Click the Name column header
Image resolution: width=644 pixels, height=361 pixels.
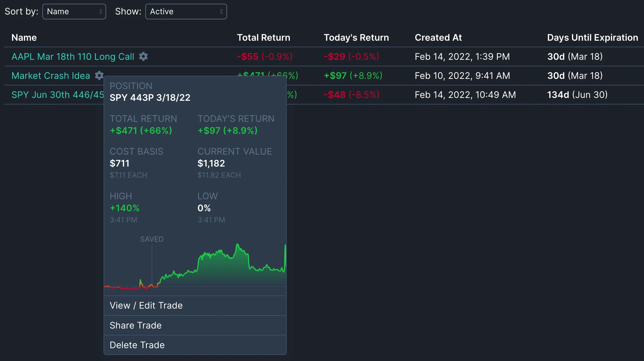pyautogui.click(x=24, y=38)
